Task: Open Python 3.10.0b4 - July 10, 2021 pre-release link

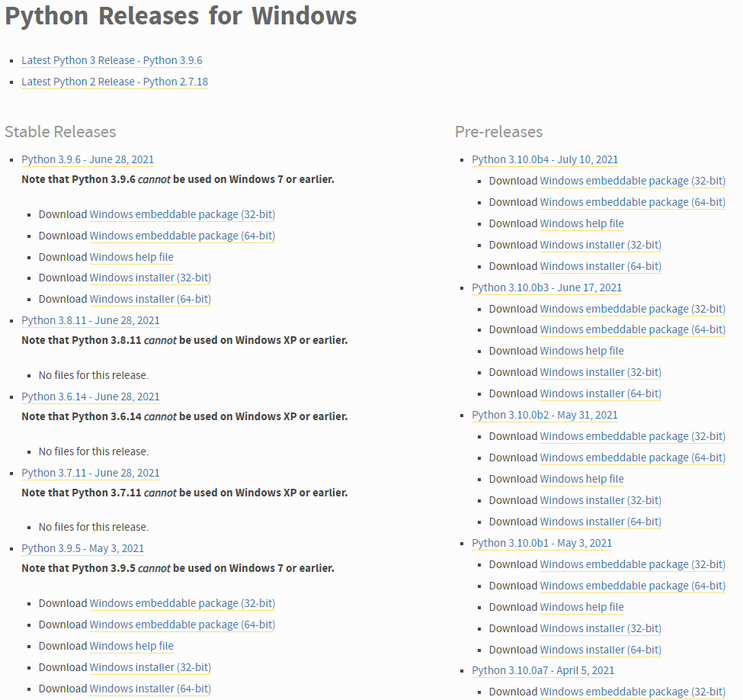Action: tap(545, 160)
